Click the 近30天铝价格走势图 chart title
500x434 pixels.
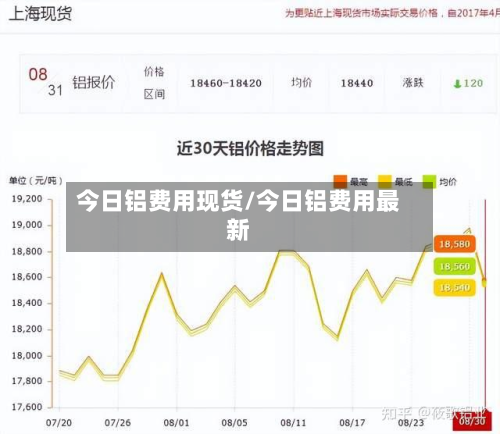click(250, 148)
